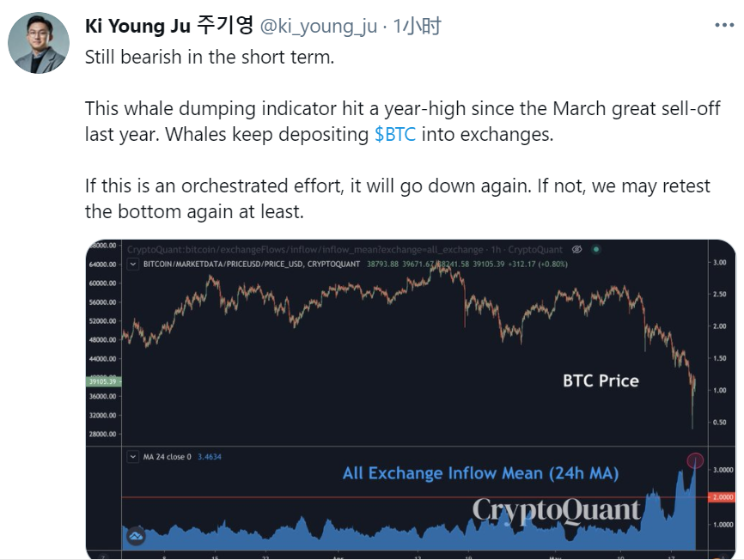Open the @ki_young_ju handle link
Viewport: 744px width, 560px height.
pos(319,26)
